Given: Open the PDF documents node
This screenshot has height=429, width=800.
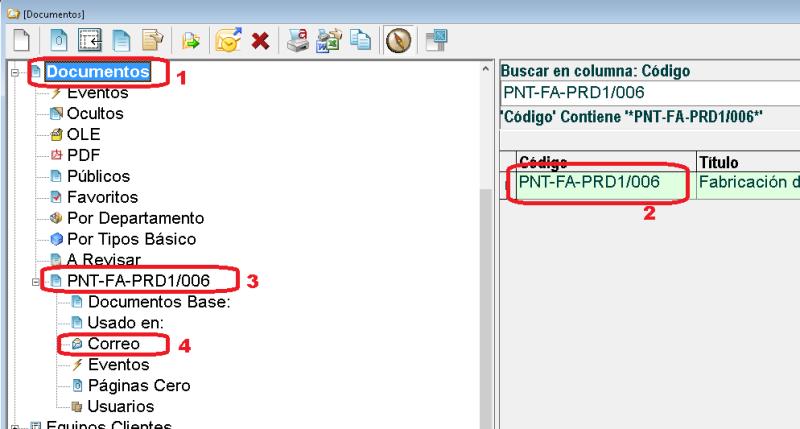Looking at the screenshot, I should [83, 155].
